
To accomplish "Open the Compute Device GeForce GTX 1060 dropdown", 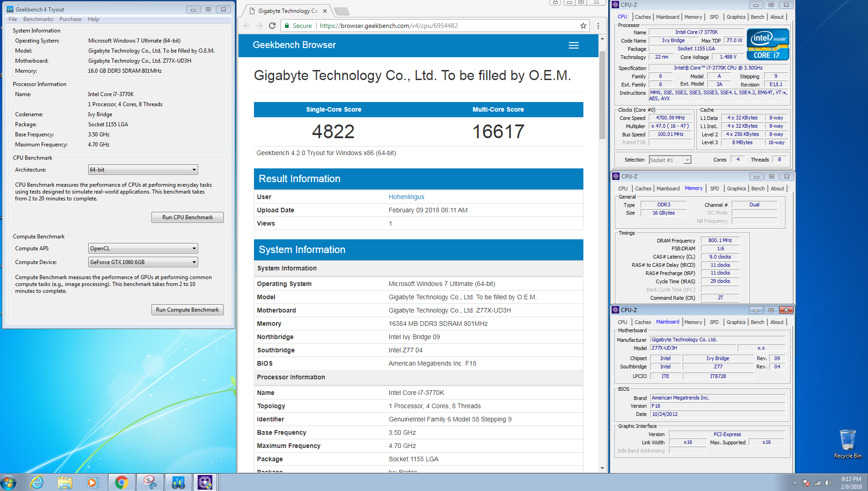I will click(x=143, y=262).
